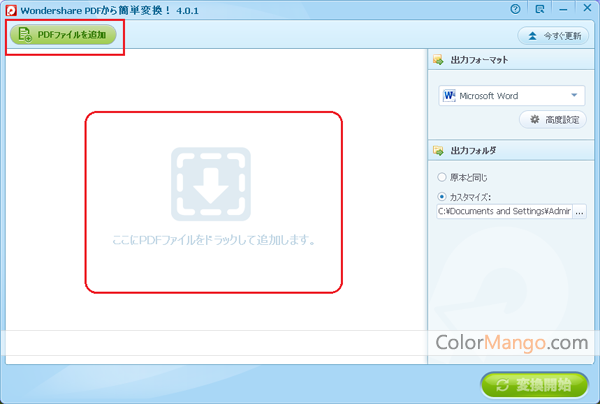Open the Microsoft Word format dropdown
Screen dimensions: 600x404
512,96
